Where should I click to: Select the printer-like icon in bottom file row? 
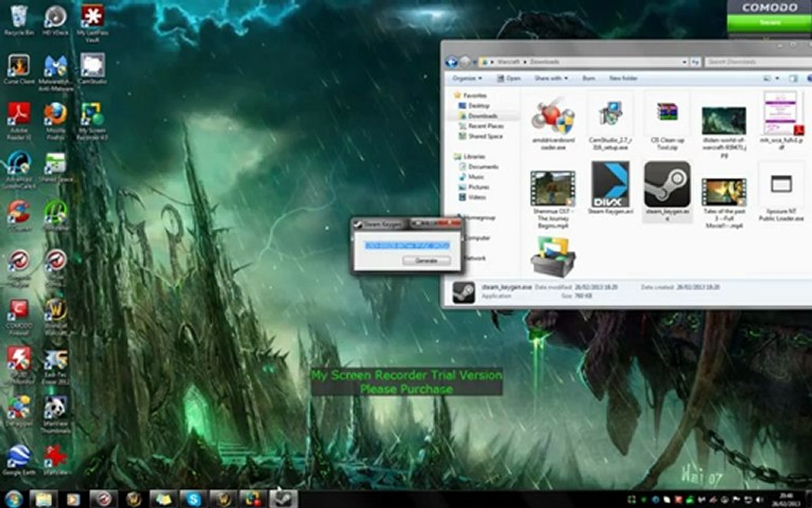553,257
